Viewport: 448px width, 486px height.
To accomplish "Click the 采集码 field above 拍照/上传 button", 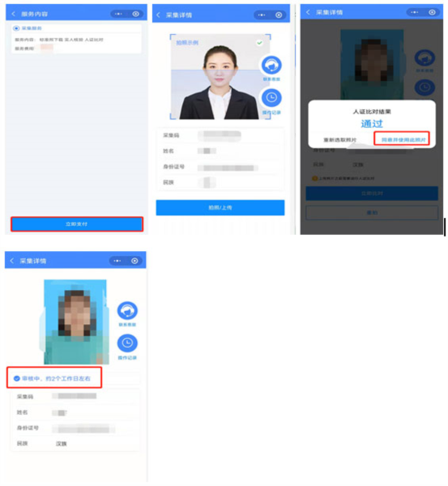I will click(x=220, y=135).
